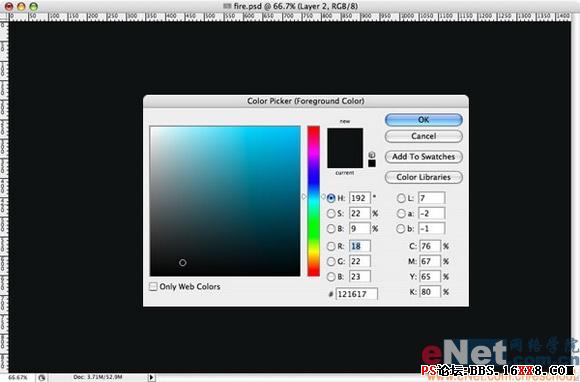
Task: Click inside the hex color field
Action: tap(357, 294)
